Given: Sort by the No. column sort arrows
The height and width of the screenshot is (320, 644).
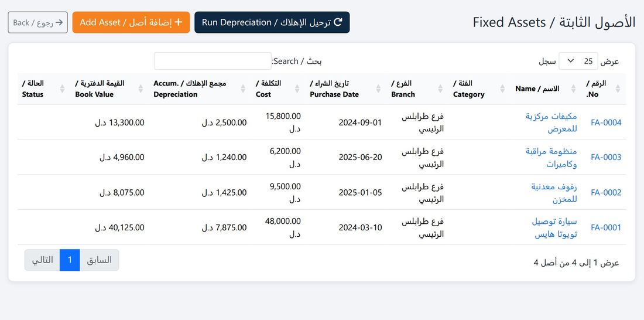Looking at the screenshot, I should 618,89.
